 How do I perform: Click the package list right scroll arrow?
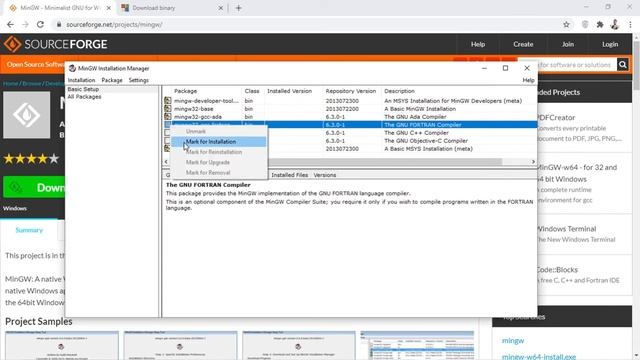point(533,162)
